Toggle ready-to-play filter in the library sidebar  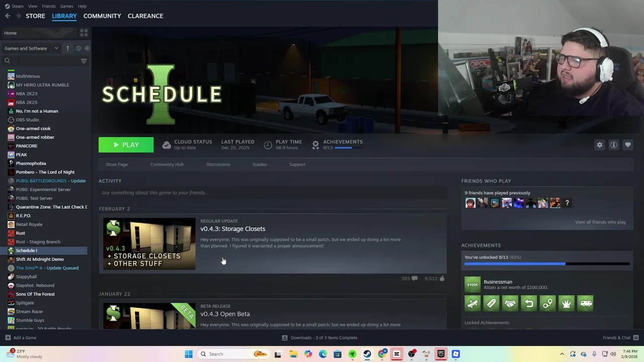click(87, 48)
